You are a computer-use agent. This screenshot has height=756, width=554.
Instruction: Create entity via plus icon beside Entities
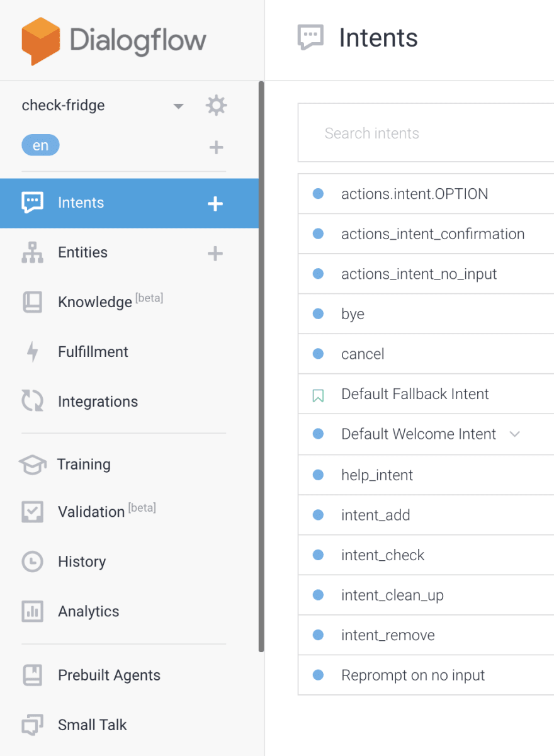[215, 253]
